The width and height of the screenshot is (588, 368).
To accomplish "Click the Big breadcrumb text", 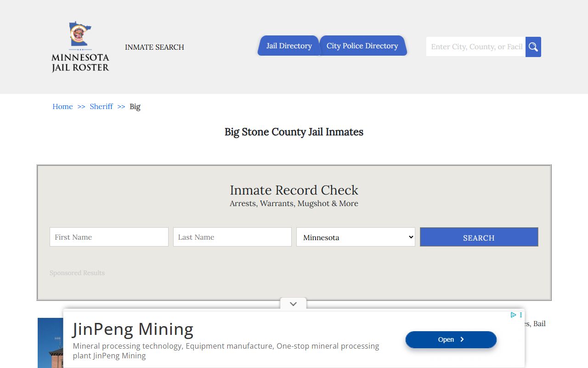I will coord(135,106).
